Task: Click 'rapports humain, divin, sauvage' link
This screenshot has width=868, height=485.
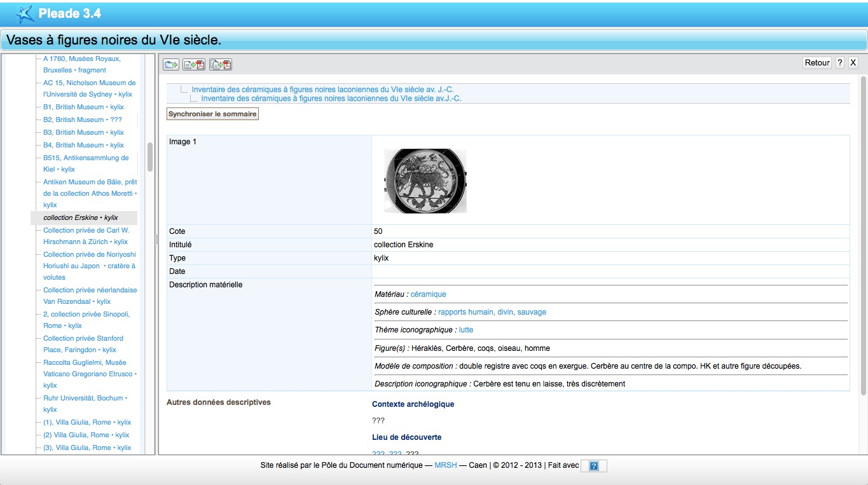Action: (x=492, y=312)
